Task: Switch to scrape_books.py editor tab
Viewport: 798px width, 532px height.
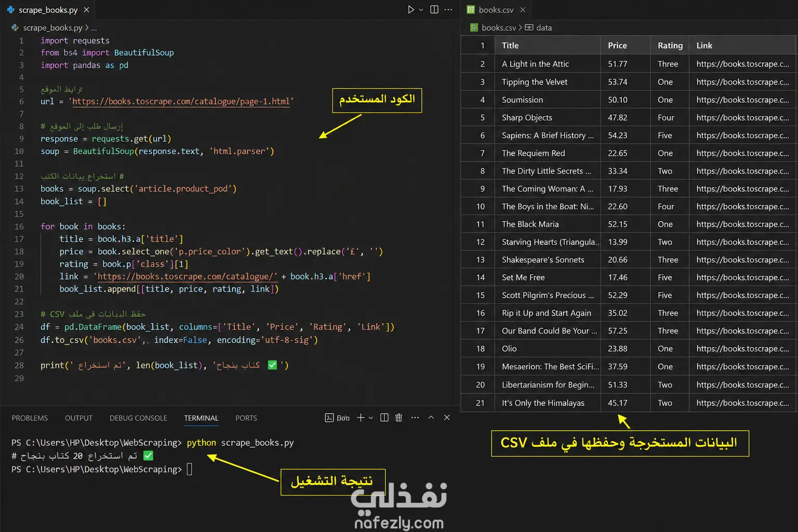Action: coord(48,10)
